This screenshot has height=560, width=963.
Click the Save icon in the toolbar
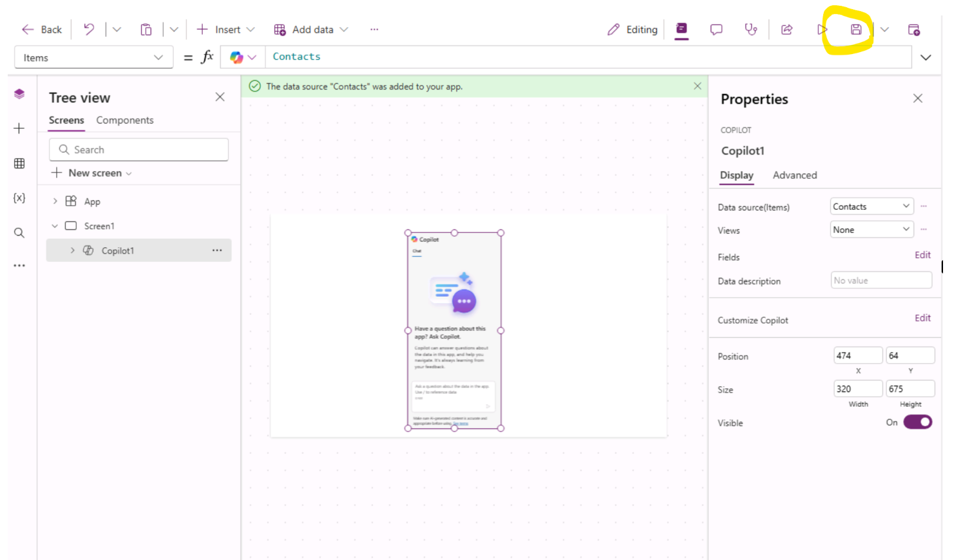(x=855, y=30)
